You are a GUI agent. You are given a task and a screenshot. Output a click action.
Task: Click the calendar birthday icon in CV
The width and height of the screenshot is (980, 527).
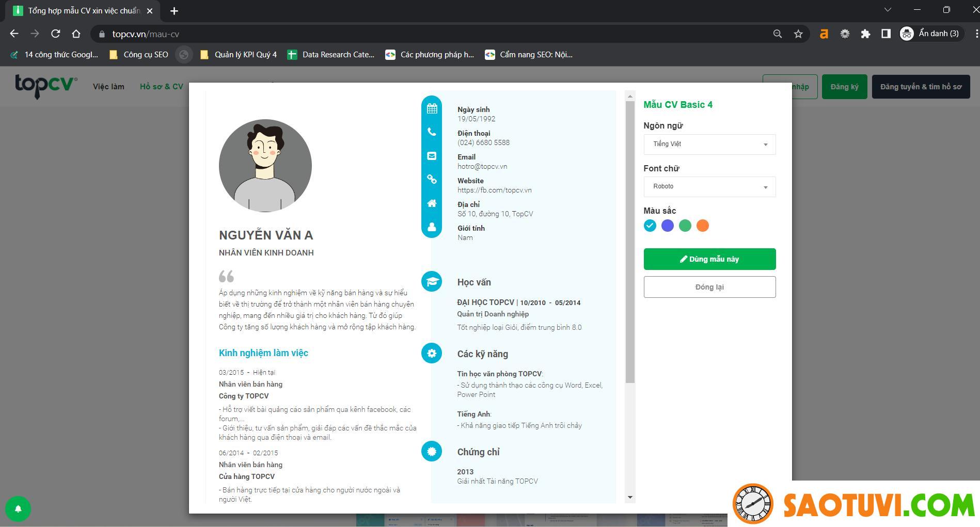(432, 108)
